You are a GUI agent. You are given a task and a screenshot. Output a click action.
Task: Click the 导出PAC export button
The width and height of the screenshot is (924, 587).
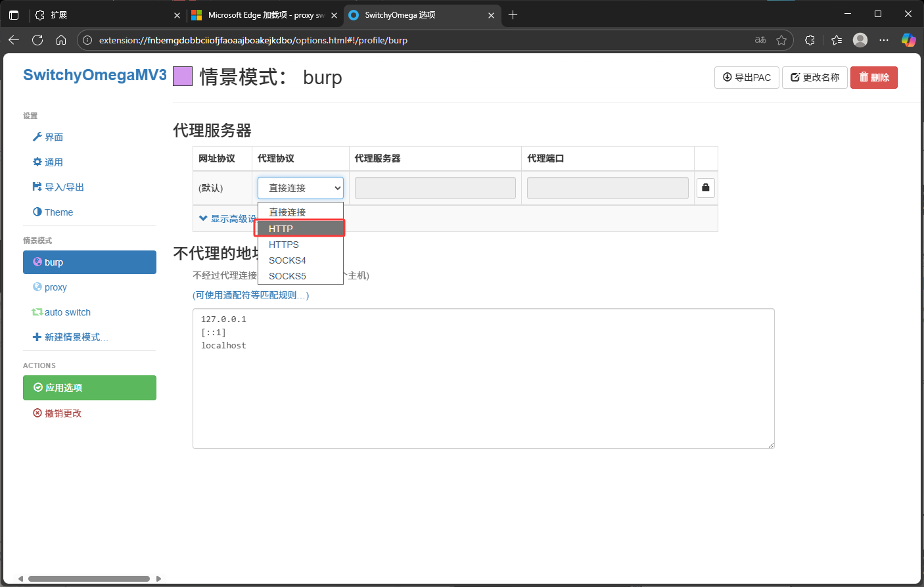point(747,78)
